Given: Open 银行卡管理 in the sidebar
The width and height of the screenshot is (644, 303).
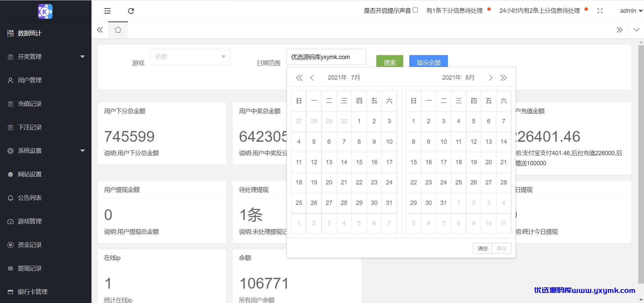Looking at the screenshot, I should 46,292.
